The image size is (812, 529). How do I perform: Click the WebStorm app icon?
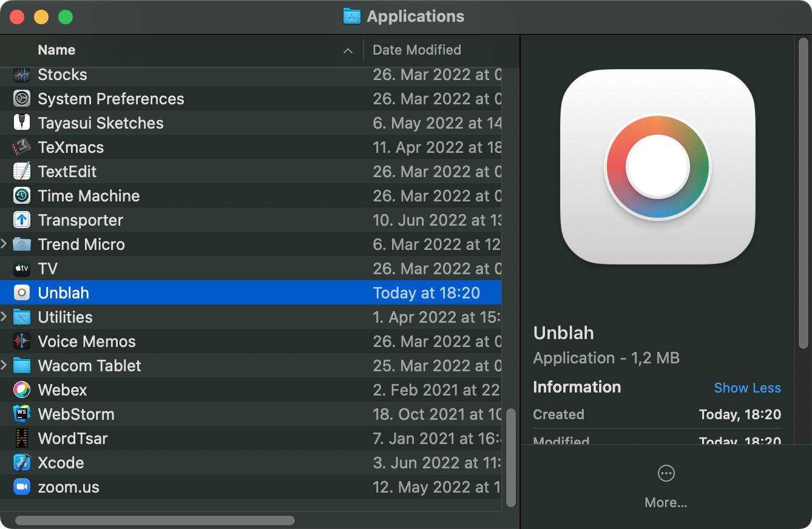tap(22, 414)
